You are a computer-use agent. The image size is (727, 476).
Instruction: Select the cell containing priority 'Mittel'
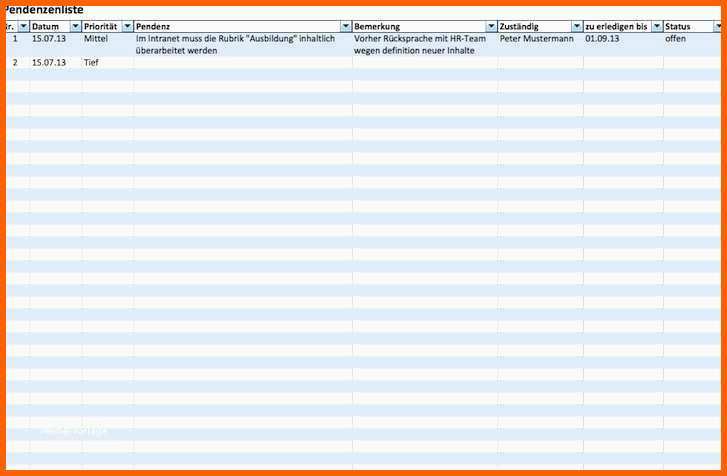point(96,38)
